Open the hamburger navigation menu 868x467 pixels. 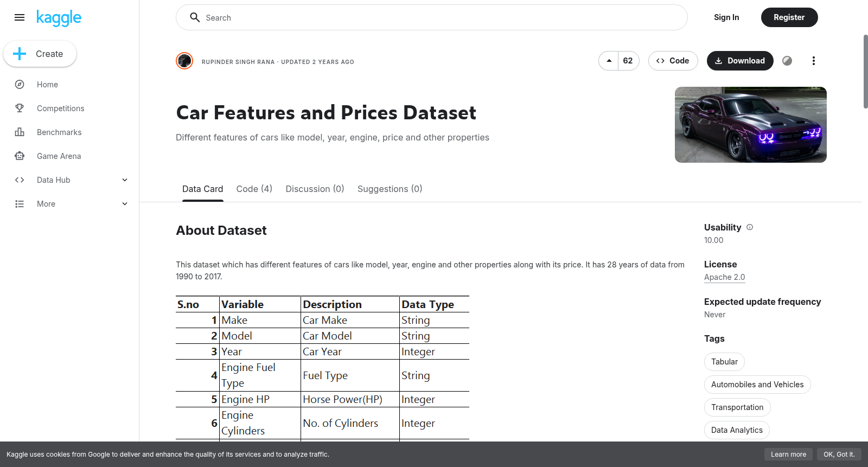20,17
